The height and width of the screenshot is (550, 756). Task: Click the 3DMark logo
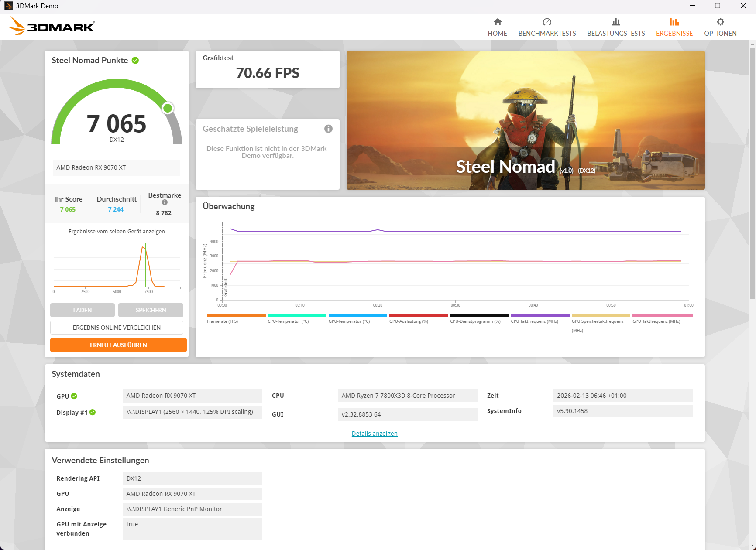tap(52, 26)
